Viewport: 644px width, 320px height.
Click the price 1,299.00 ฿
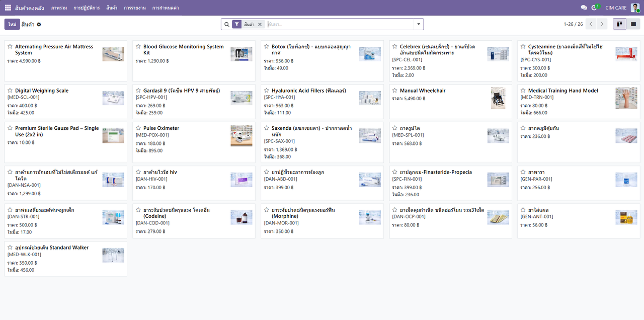[x=30, y=193]
